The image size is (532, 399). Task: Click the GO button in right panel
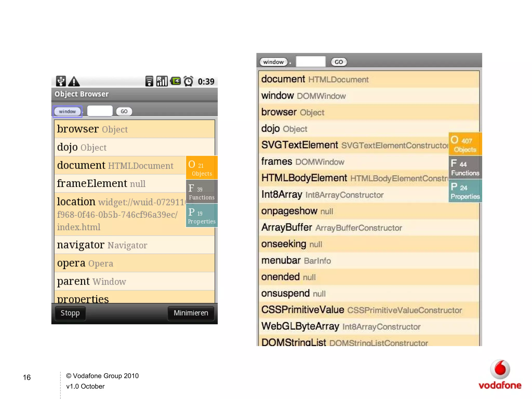339,62
